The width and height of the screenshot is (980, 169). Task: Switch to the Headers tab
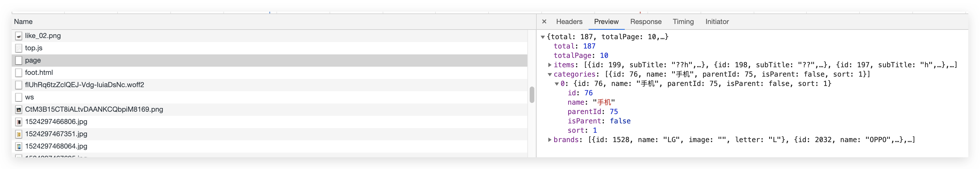pyautogui.click(x=569, y=22)
